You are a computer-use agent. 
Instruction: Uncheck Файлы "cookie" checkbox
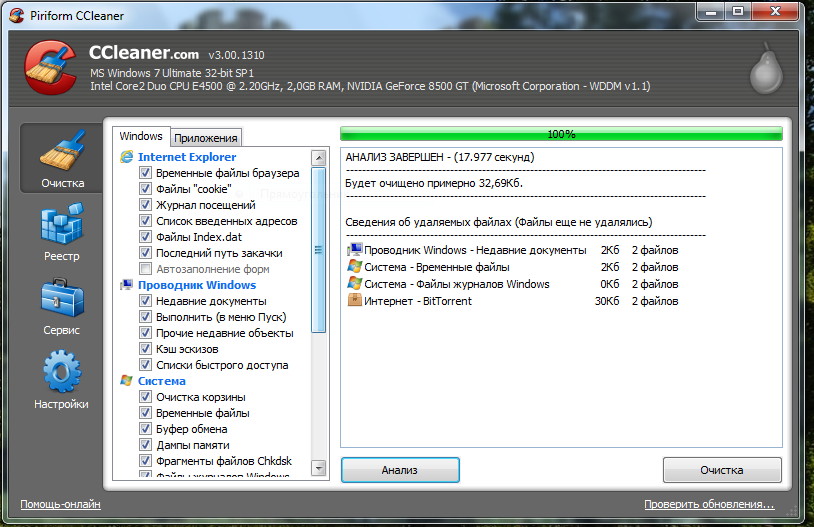145,189
